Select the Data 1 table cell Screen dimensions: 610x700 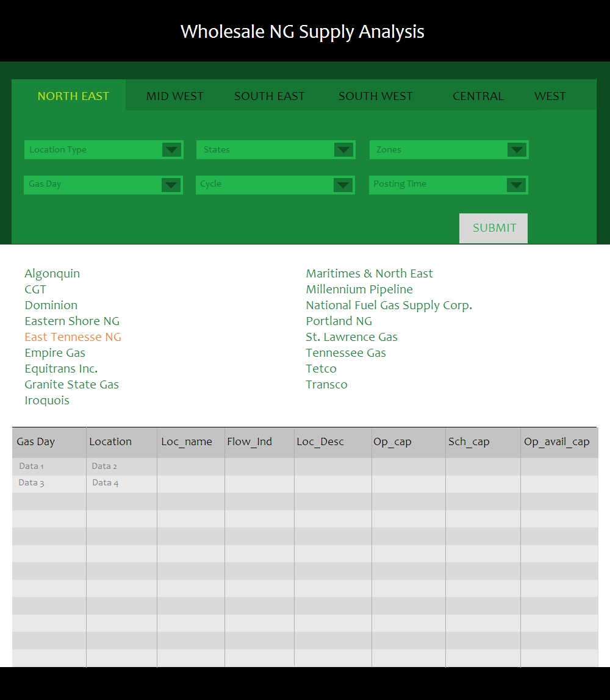pyautogui.click(x=49, y=466)
